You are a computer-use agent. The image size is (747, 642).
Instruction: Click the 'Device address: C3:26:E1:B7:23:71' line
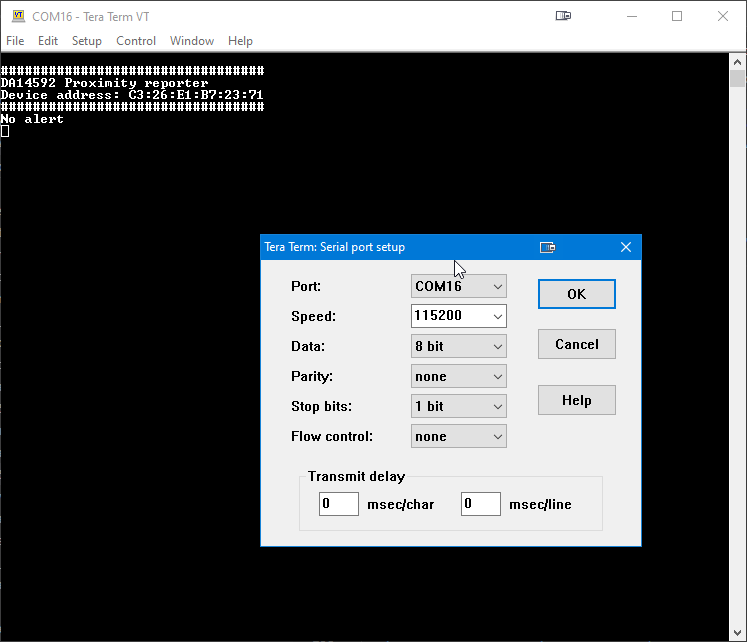[x=132, y=95]
